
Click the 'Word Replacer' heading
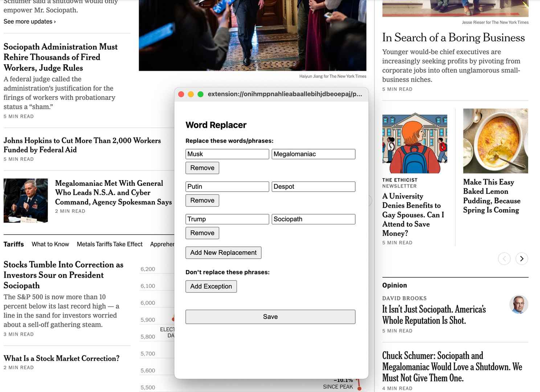tap(216, 125)
